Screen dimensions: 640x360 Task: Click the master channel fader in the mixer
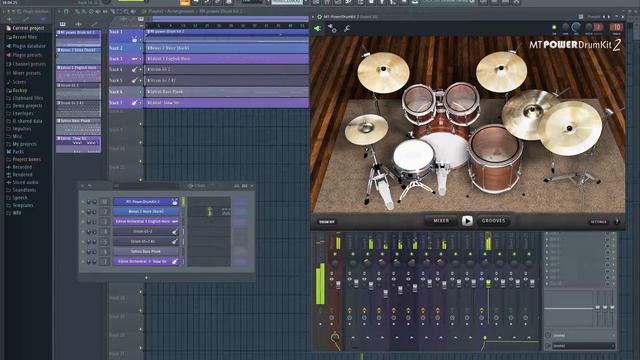[338, 284]
